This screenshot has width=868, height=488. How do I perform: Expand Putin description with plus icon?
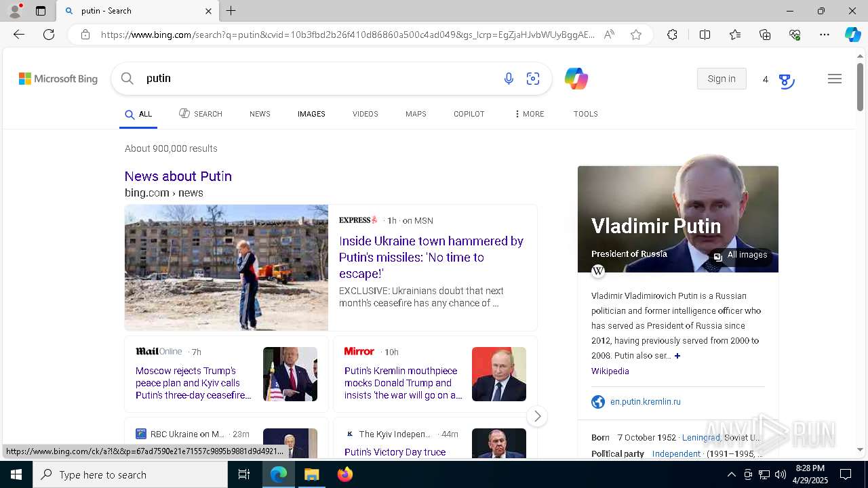point(677,356)
